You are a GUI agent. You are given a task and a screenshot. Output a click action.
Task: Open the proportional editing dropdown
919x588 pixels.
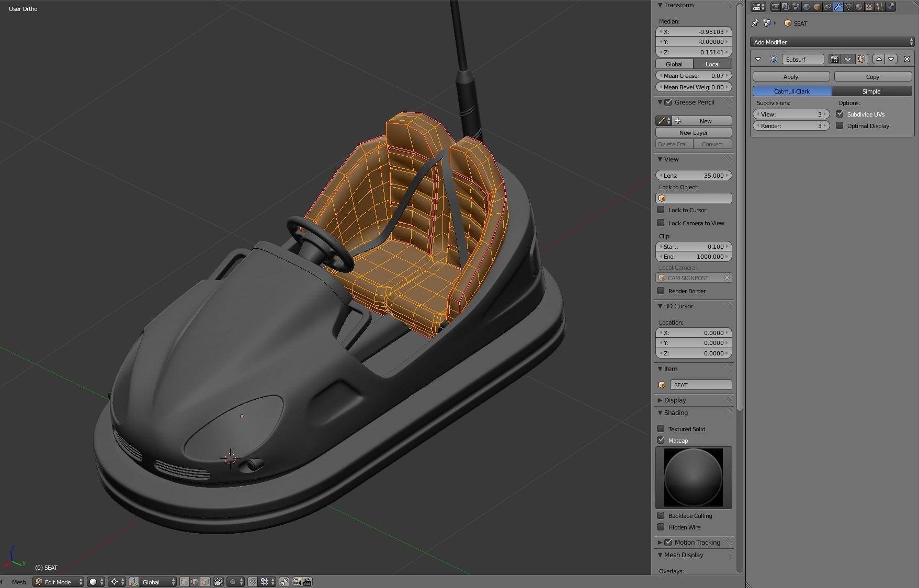[236, 582]
